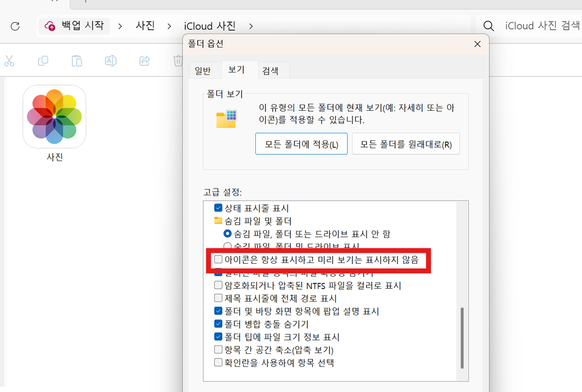This screenshot has height=392, width=582.
Task: Check 아이콘은 항상 표시하고 미리 보기는 표시하지 않음
Action: pyautogui.click(x=218, y=259)
